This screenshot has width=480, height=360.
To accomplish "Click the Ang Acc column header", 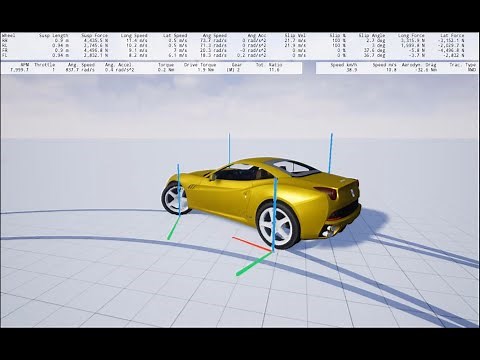I will [x=257, y=35].
